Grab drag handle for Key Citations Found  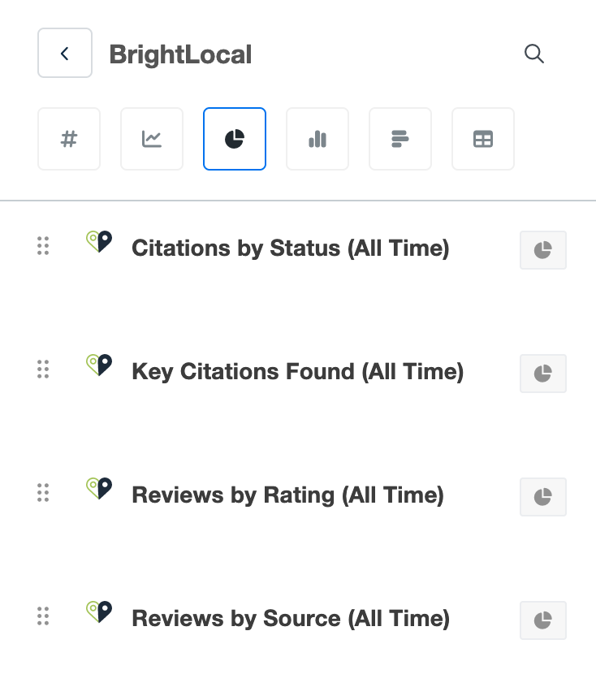43,369
